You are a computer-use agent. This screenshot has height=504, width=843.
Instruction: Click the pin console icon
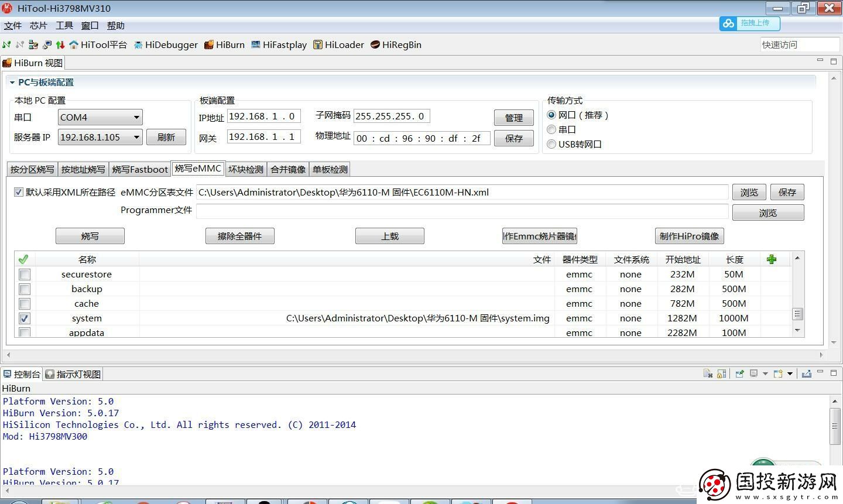click(740, 373)
